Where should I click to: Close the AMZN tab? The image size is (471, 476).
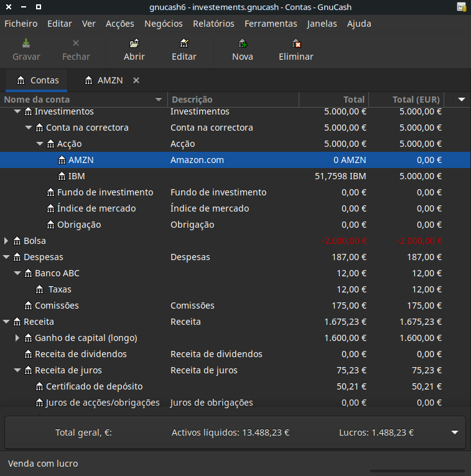click(136, 80)
